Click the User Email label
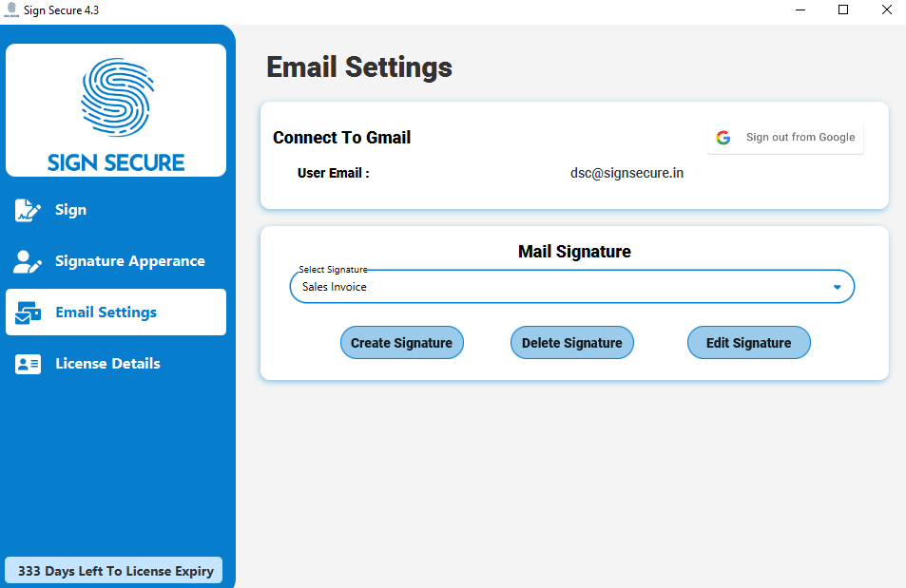Screen dimensions: 906x588 click(334, 173)
